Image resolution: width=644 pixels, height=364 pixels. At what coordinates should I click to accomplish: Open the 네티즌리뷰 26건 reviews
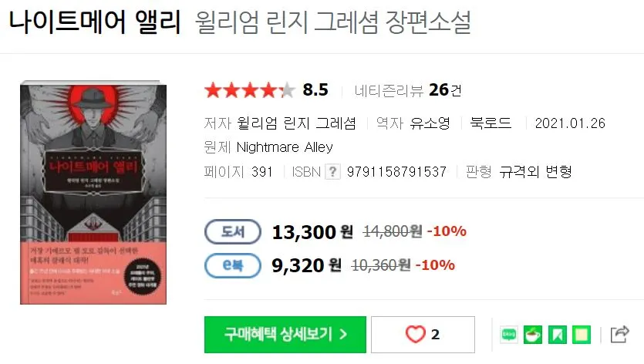click(x=408, y=90)
